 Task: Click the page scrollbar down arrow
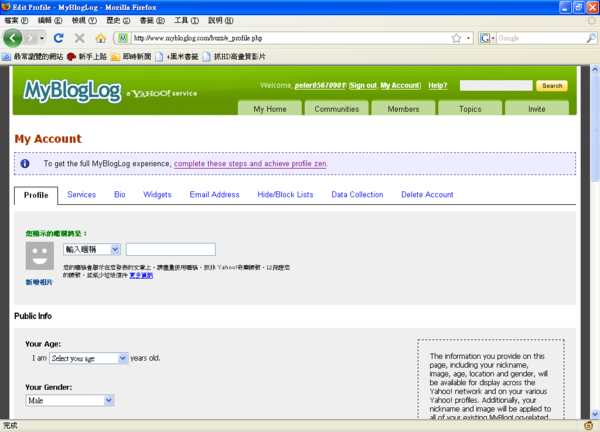pos(595,414)
